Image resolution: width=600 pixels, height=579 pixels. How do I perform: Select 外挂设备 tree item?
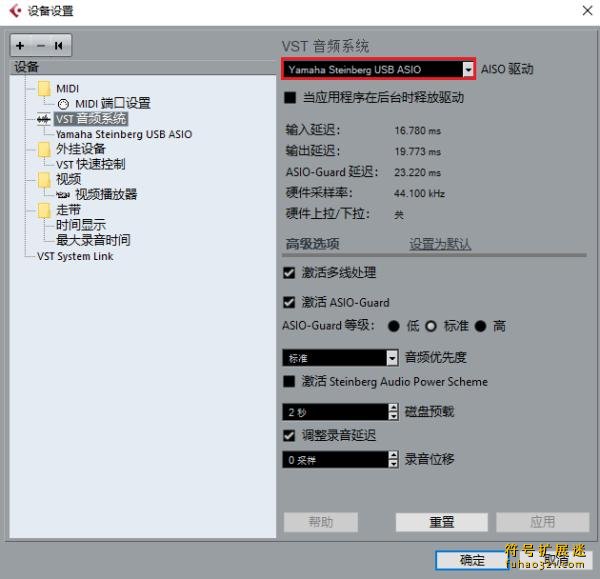pyautogui.click(x=80, y=149)
